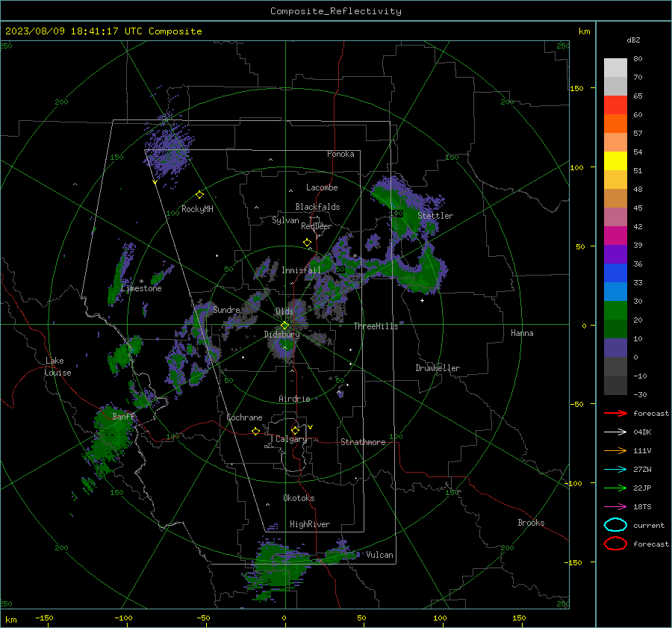Image resolution: width=672 pixels, height=628 pixels.
Task: Click the Strathmore city label
Action: (x=363, y=442)
